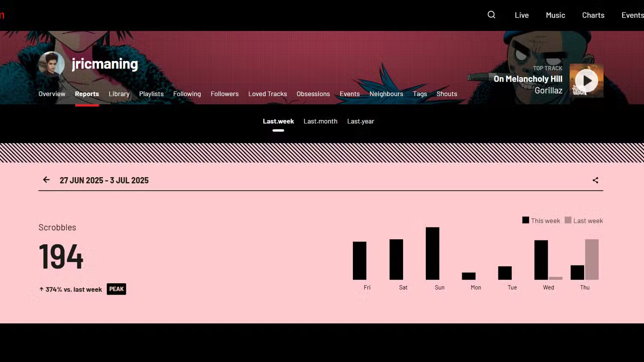Click the share icon near the date range
644x362 pixels.
click(x=595, y=180)
